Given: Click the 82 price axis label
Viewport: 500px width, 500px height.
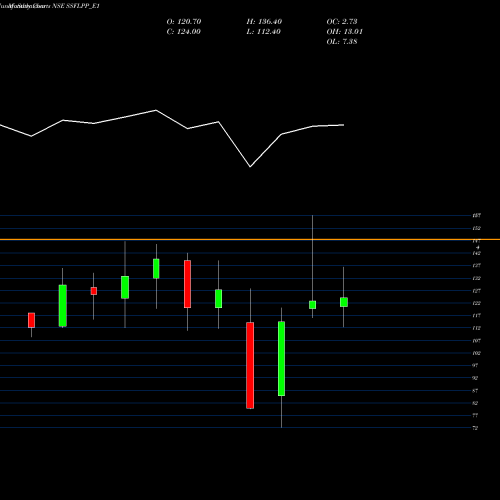Looking at the screenshot, I should point(475,403).
